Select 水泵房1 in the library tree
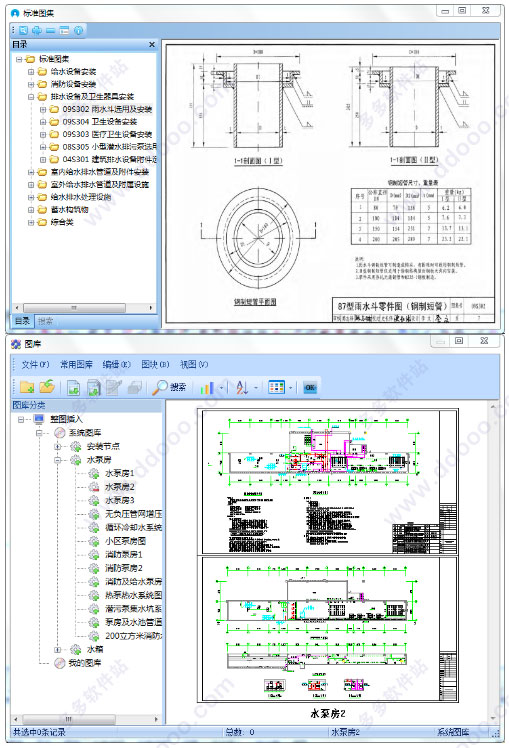509x748 pixels. (x=119, y=473)
